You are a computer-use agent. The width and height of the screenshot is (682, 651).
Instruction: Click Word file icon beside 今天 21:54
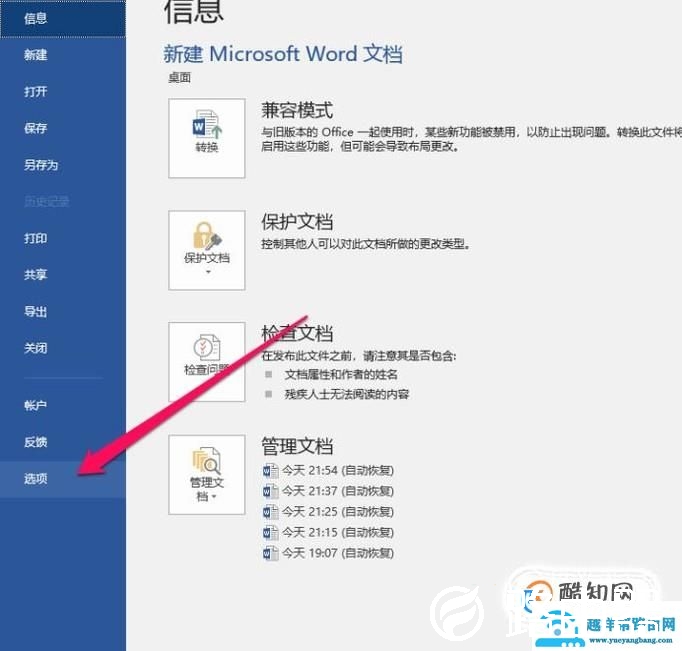click(271, 471)
